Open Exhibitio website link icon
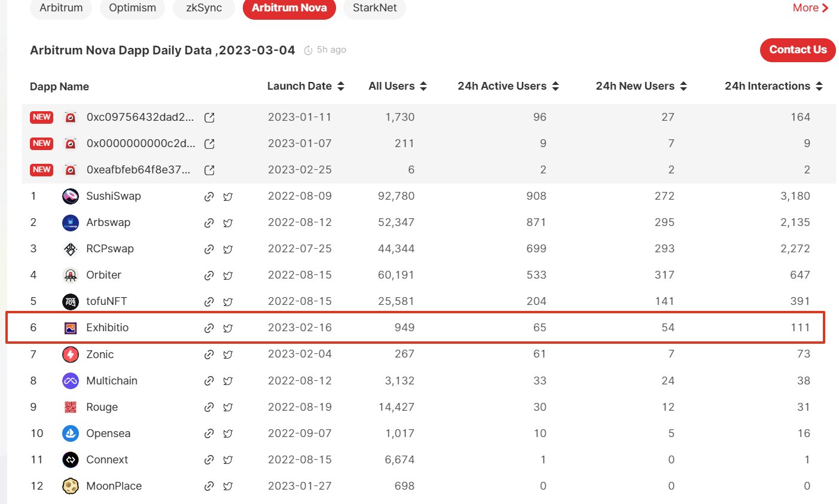 click(x=209, y=328)
